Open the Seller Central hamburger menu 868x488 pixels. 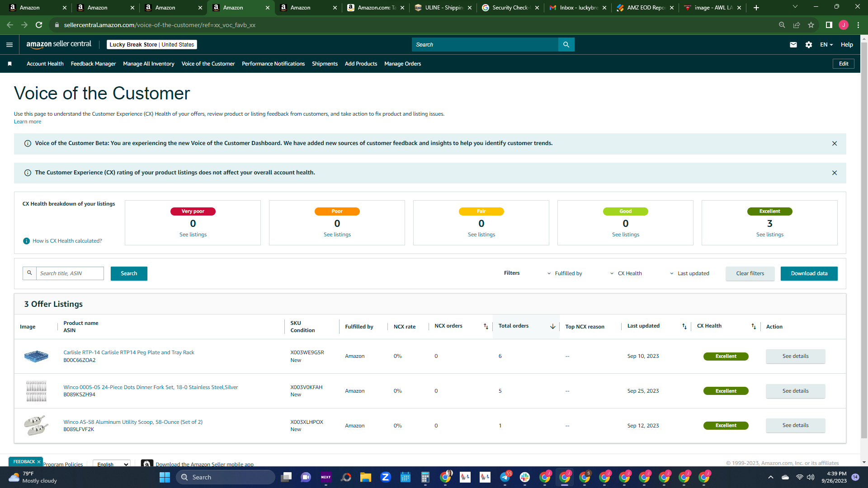[x=9, y=45]
